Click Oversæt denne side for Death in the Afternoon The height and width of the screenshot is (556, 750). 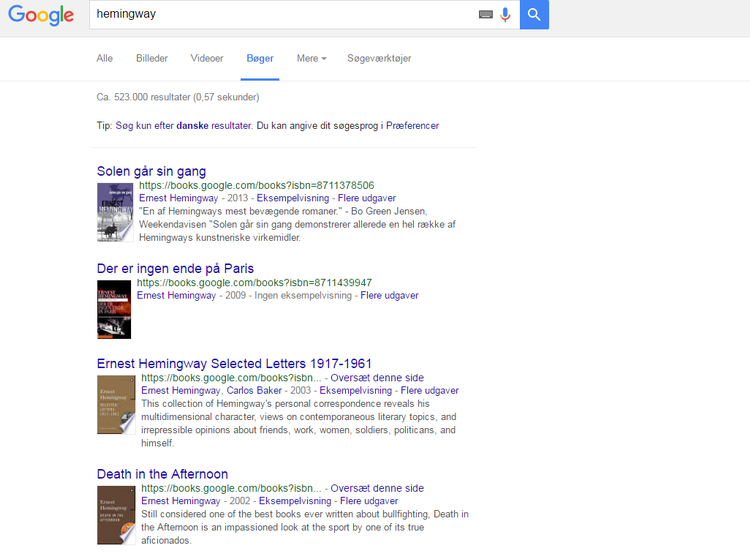[x=377, y=489]
